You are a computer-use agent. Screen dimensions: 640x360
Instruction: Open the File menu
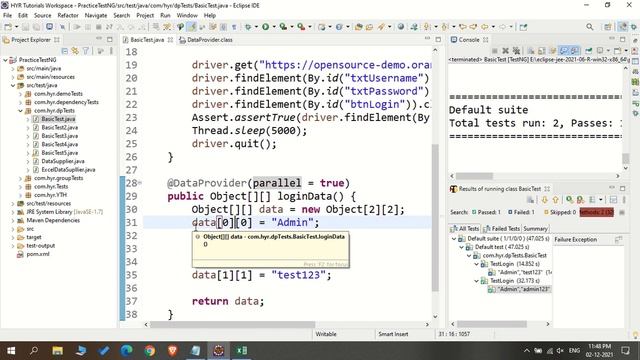click(7, 16)
